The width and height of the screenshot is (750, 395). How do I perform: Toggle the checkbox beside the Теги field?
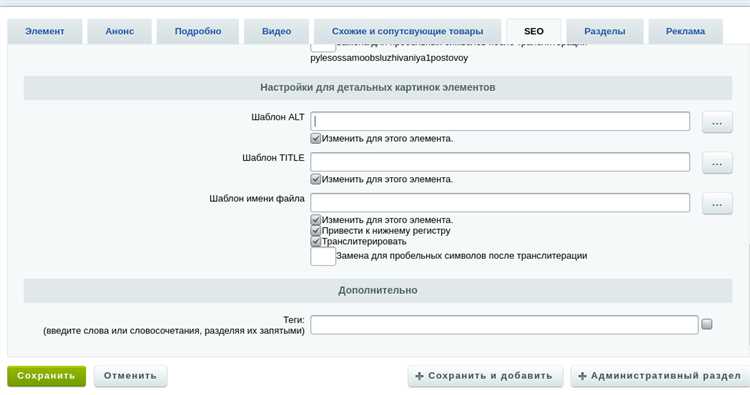(707, 324)
